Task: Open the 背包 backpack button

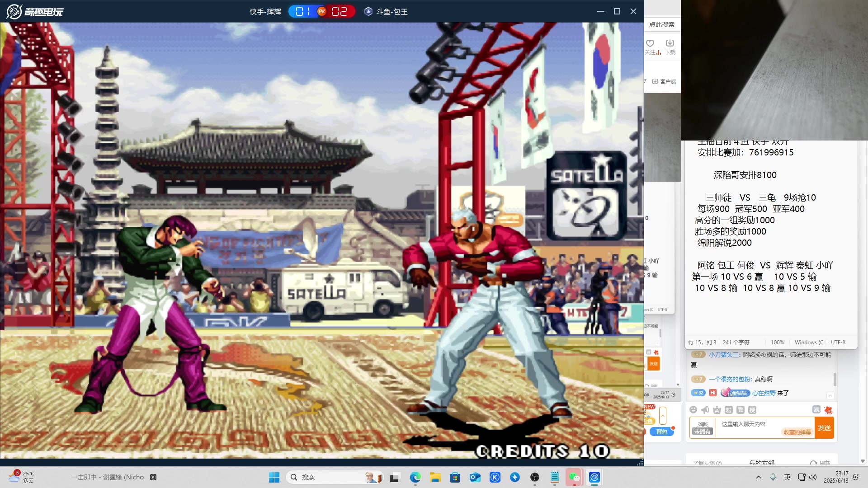Action: tap(661, 432)
